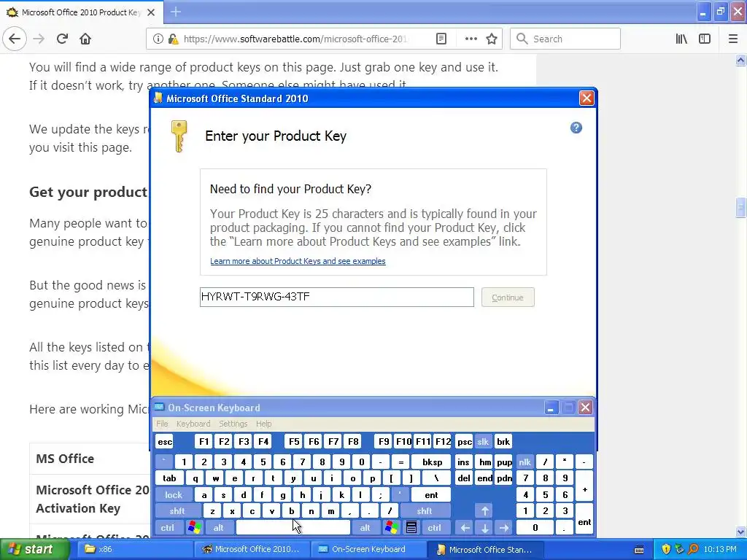
Task: Toggle the right ctrl key
Action: pyautogui.click(x=435, y=528)
